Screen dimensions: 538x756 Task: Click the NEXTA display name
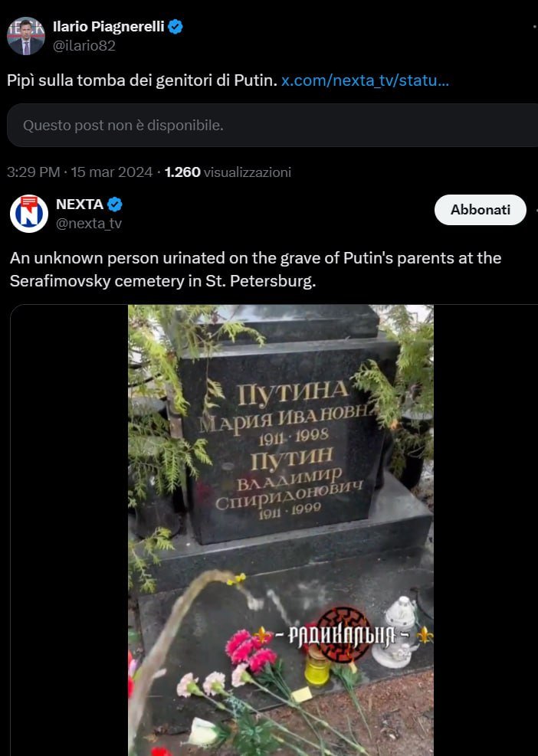click(x=80, y=205)
